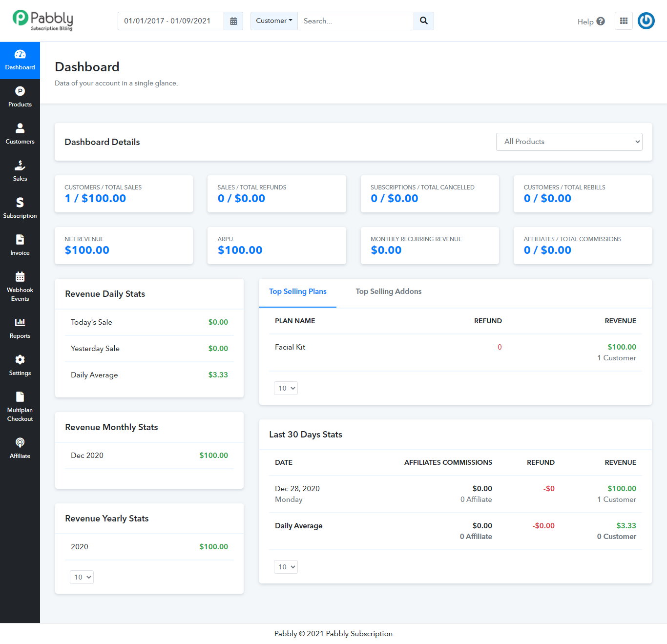
Task: Open the Affiliate sidebar section
Action: tap(20, 447)
